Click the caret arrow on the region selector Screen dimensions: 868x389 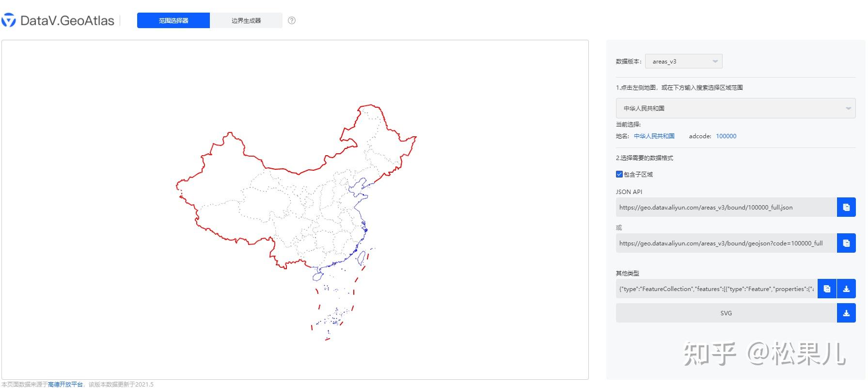[x=848, y=108]
